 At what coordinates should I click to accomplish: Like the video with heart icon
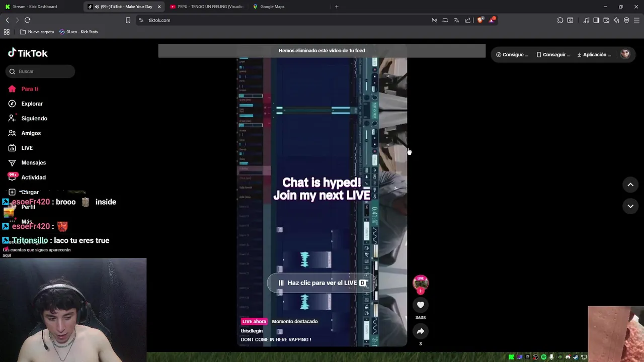coord(421,305)
